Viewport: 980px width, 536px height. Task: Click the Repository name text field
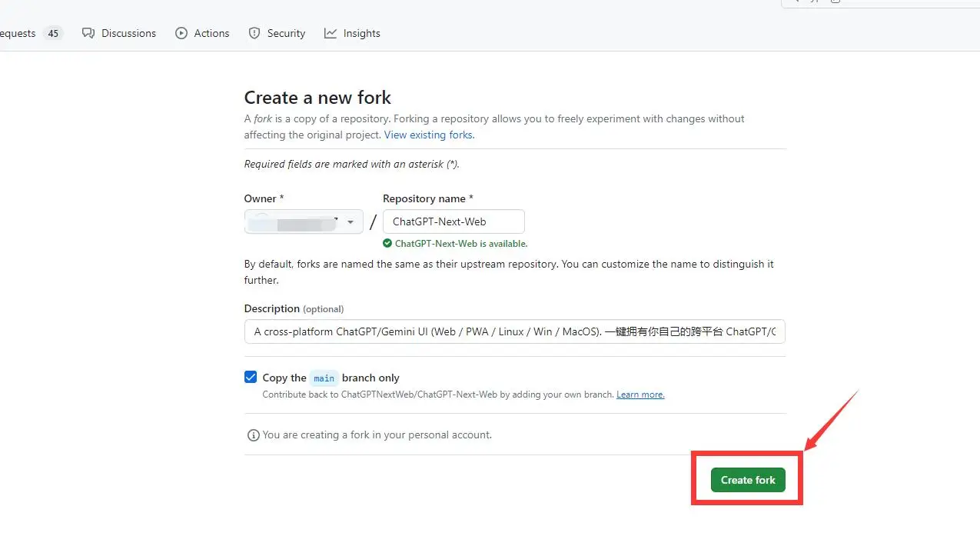pos(453,221)
